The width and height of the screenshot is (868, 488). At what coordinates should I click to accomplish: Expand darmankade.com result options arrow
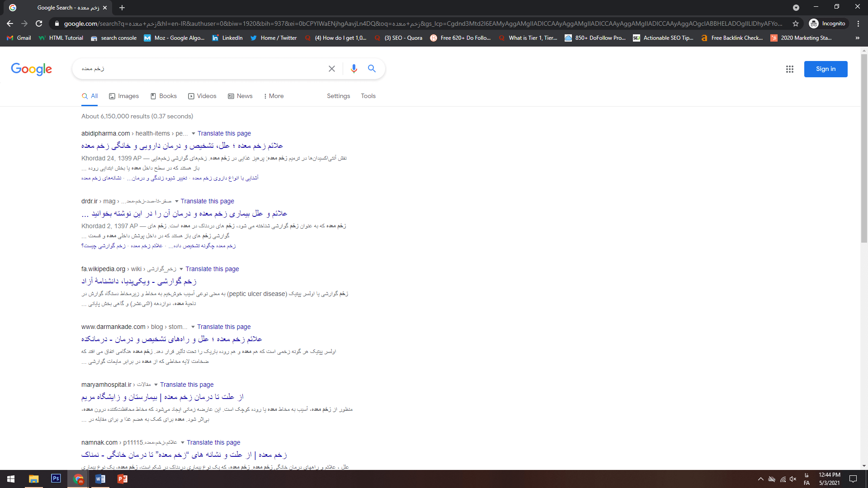(193, 327)
